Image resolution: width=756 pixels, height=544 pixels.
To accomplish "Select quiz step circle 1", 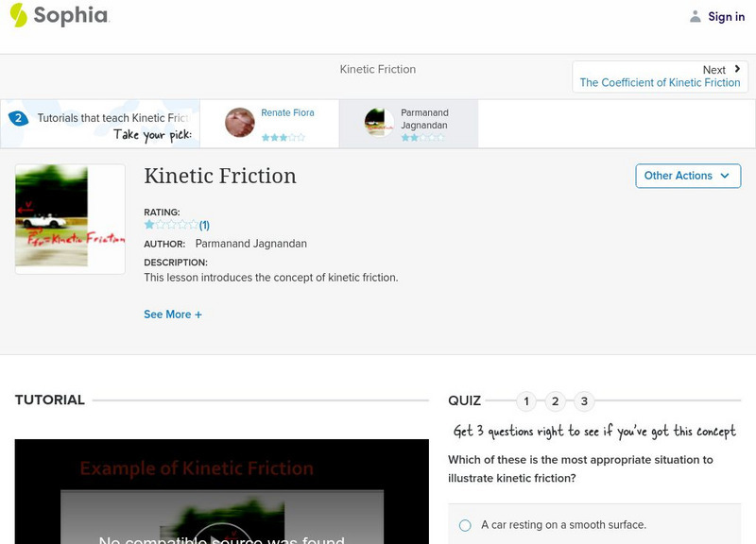I will click(x=525, y=401).
